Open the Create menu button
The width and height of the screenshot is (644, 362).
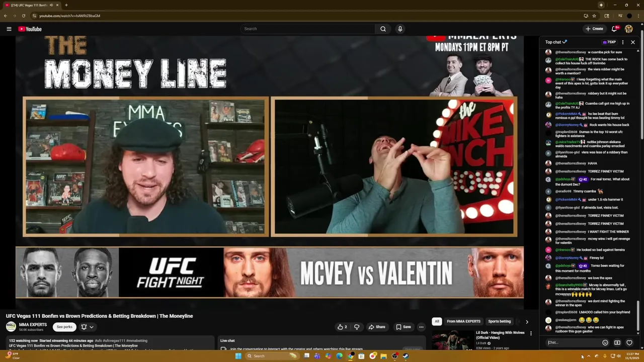pyautogui.click(x=594, y=29)
